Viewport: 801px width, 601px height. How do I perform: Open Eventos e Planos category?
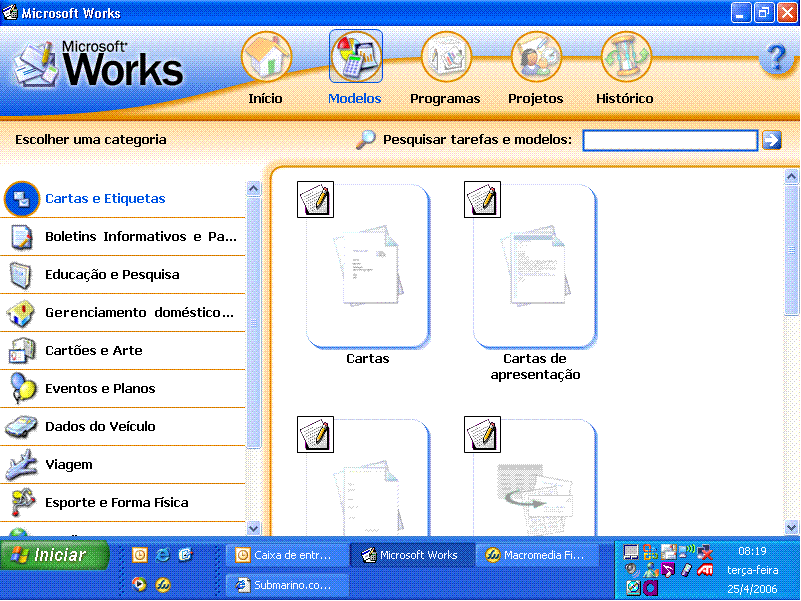click(123, 389)
